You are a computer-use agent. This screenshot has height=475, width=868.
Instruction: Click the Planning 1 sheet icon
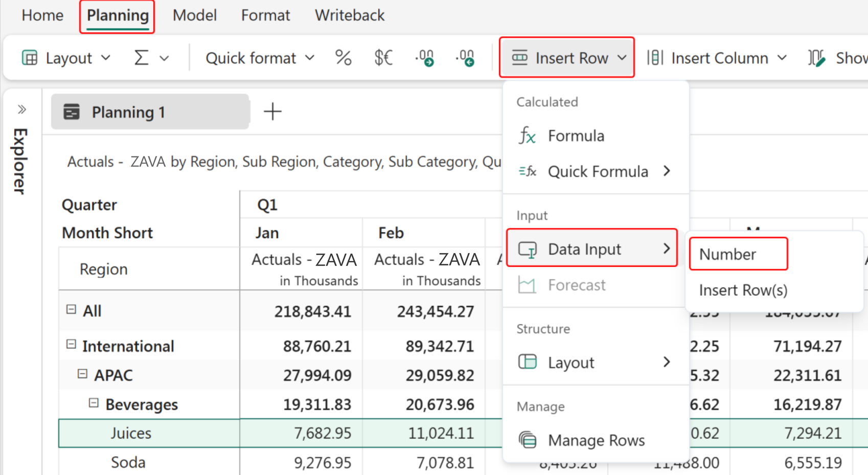click(72, 111)
